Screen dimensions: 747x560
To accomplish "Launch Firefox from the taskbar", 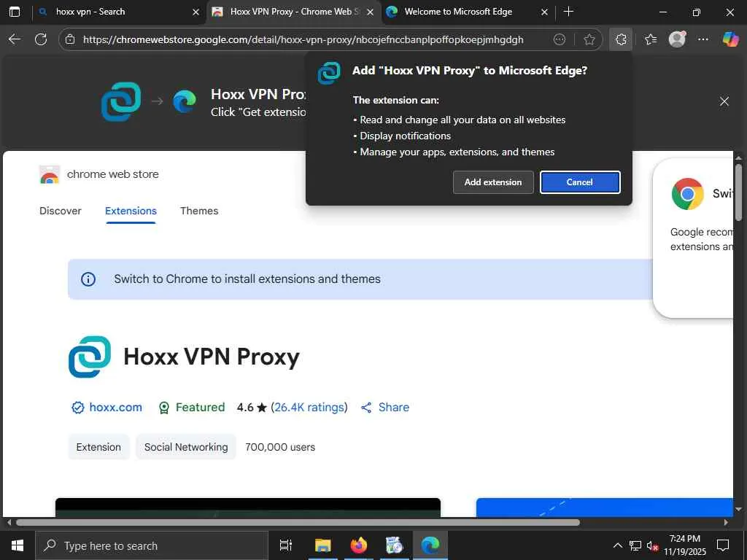I will 358,545.
